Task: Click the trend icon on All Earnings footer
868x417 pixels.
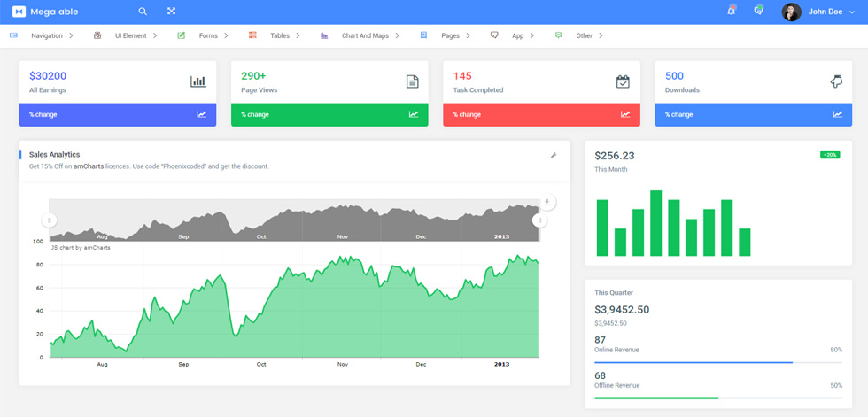Action: [x=202, y=114]
